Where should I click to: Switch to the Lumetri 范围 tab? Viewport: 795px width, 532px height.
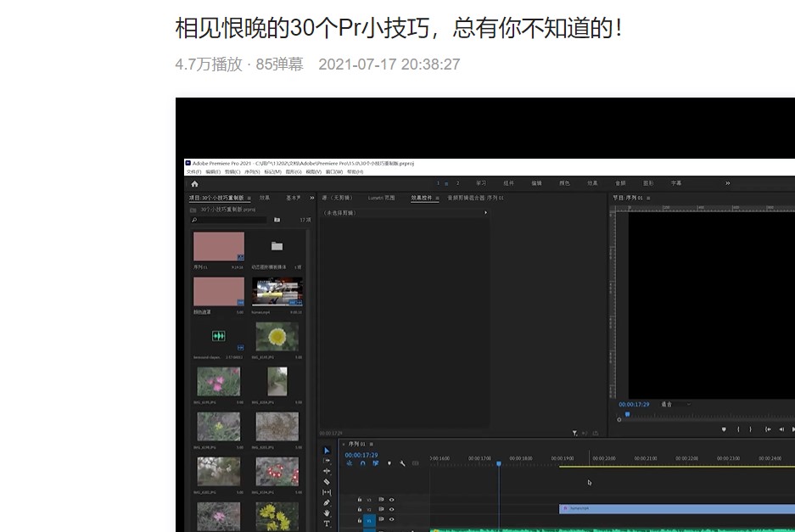coord(381,198)
